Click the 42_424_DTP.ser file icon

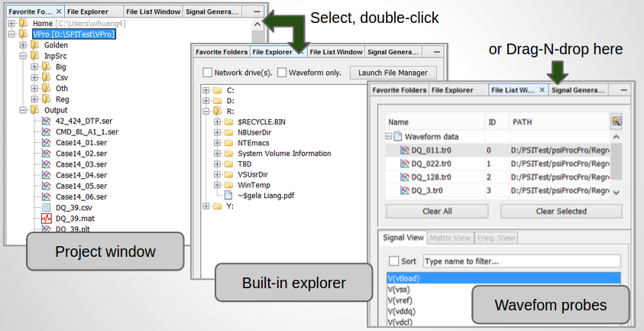coord(47,121)
